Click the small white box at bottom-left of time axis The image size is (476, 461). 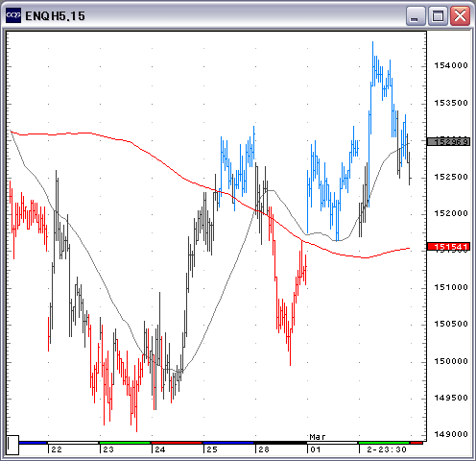point(12,445)
